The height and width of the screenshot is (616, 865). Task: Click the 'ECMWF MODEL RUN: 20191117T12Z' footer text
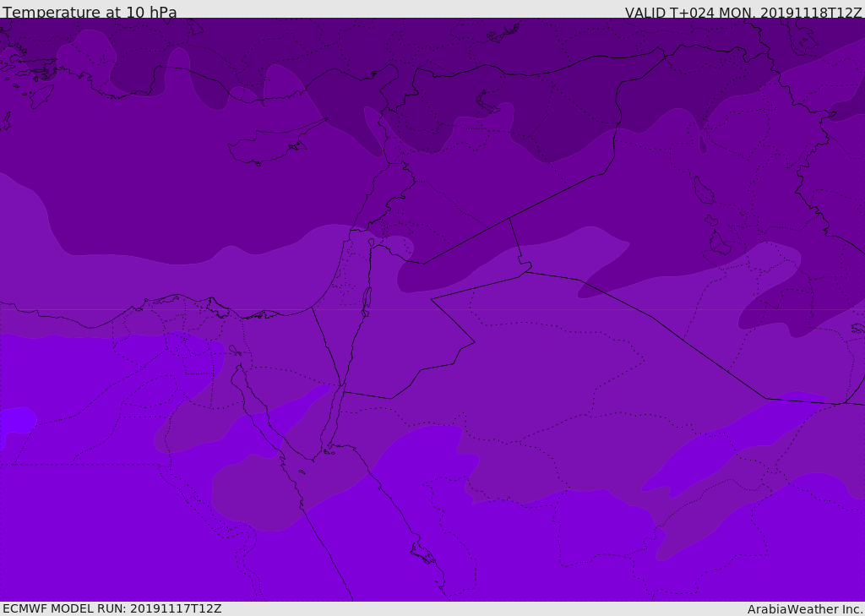[x=112, y=608]
